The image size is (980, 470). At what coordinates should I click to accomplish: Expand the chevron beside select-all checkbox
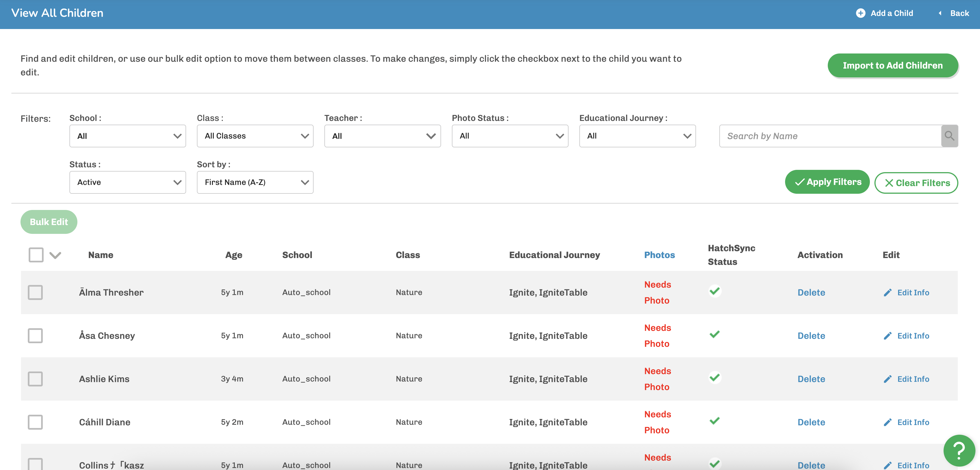[x=55, y=255]
